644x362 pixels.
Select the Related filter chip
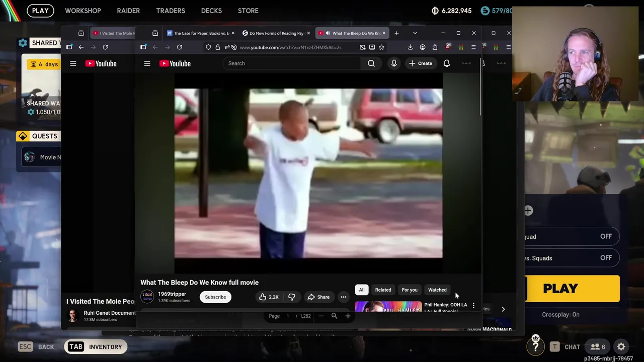tap(383, 290)
